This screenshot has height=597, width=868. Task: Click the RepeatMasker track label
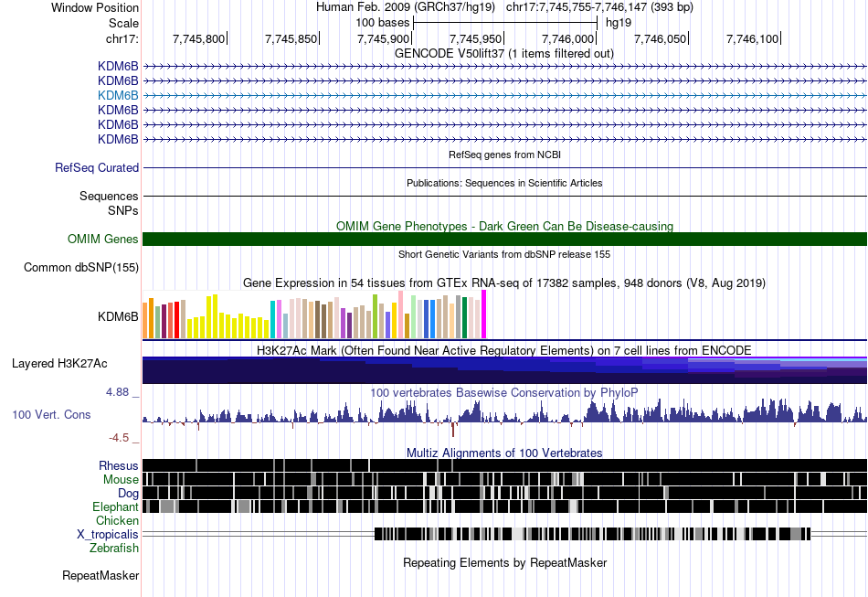(x=101, y=575)
